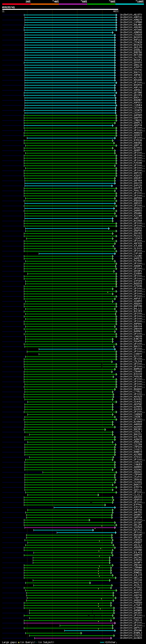The height and width of the screenshot is (644, 146).
Task: Open UniRef100_Q86FP6 entry
Action: 131,118
